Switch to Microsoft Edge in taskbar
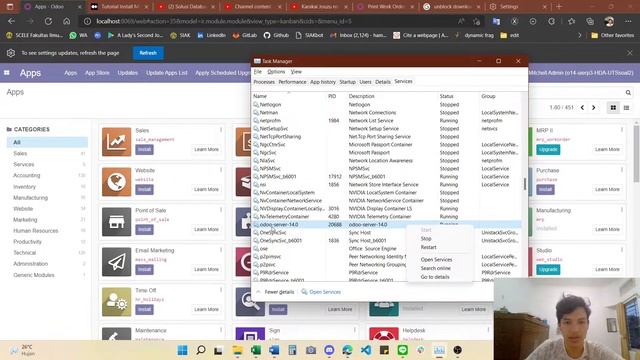 tap(347, 350)
